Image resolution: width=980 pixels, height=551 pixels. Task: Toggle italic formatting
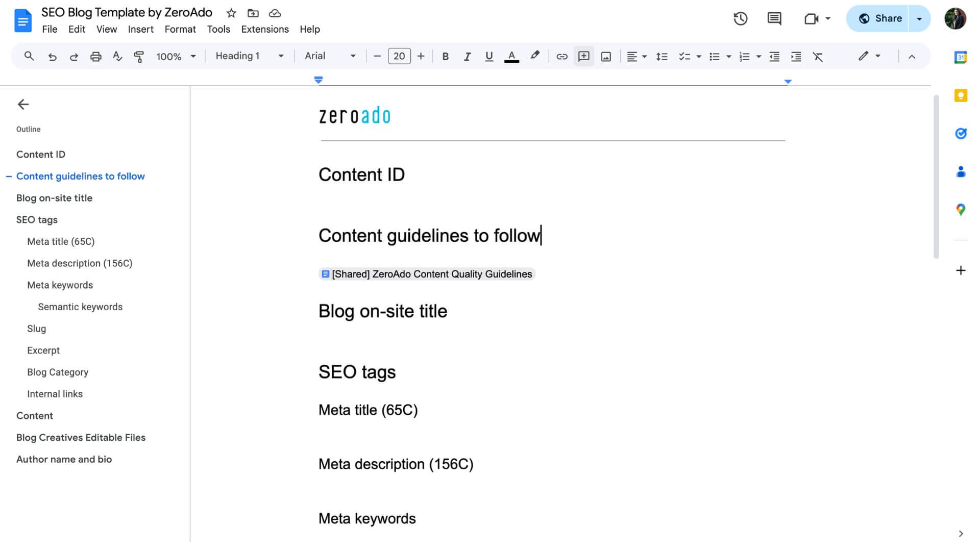(x=467, y=56)
